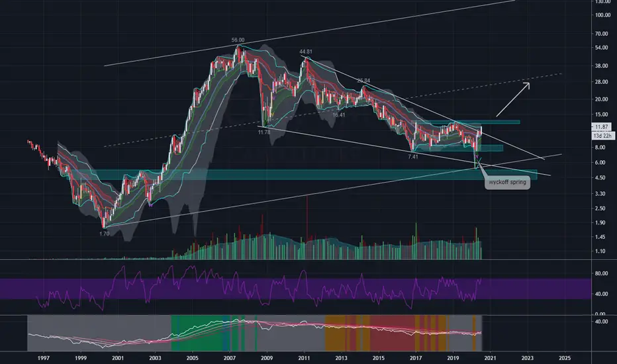Viewport: 617px width, 364px height.
Task: Click 2007 on the time axis
Action: pyautogui.click(x=230, y=357)
